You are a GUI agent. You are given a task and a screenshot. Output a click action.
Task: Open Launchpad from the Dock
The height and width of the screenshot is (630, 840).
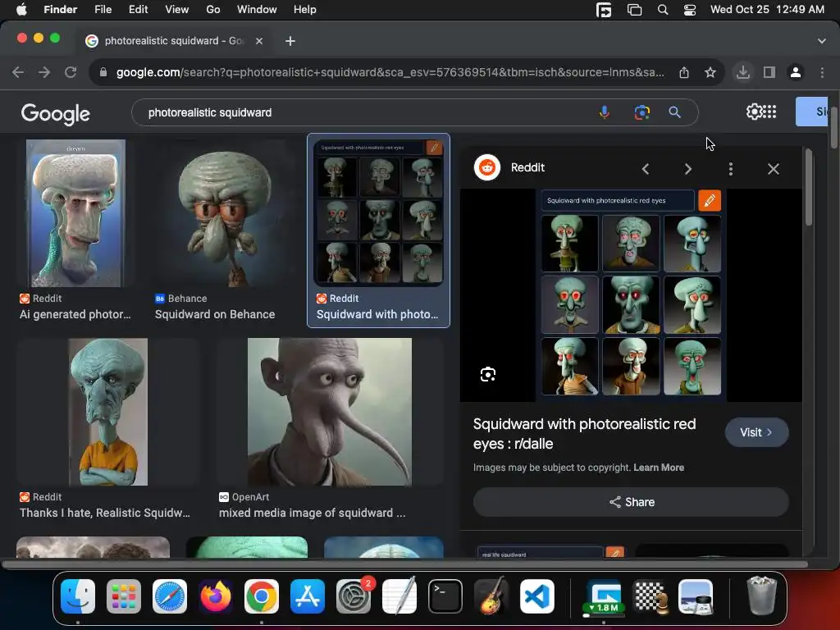point(124,596)
